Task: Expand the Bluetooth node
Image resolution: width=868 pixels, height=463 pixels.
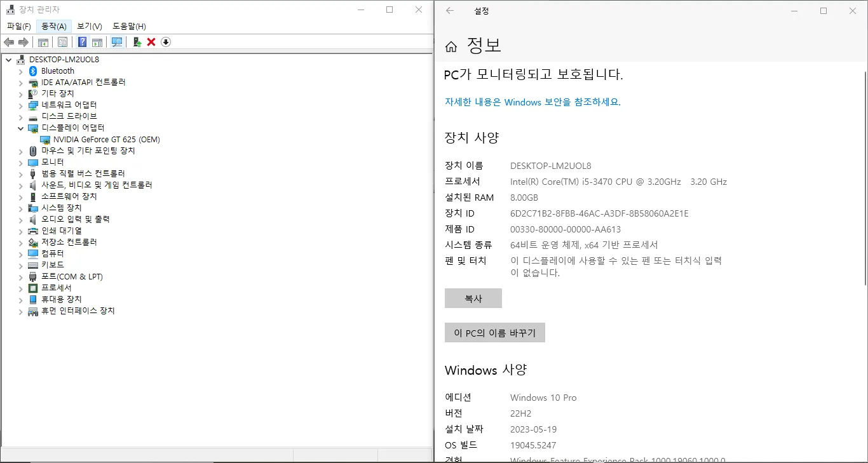Action: tap(20, 71)
